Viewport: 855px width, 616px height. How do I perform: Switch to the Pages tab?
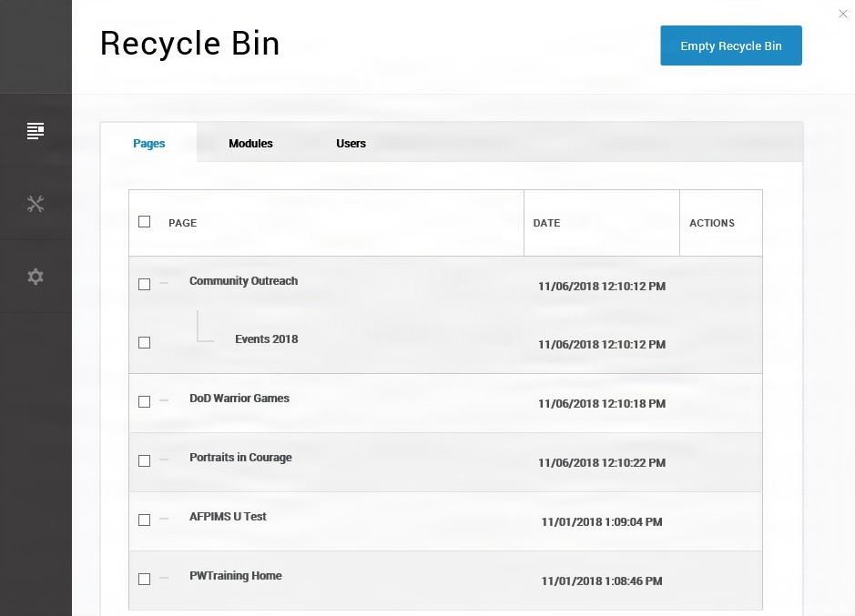coord(148,144)
